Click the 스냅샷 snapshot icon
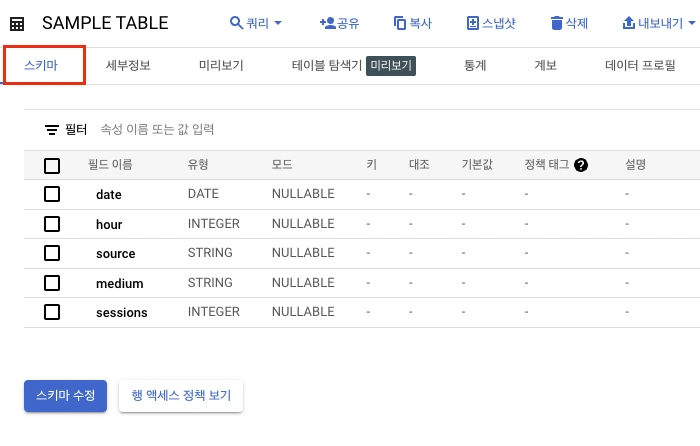700x446 pixels. [473, 23]
